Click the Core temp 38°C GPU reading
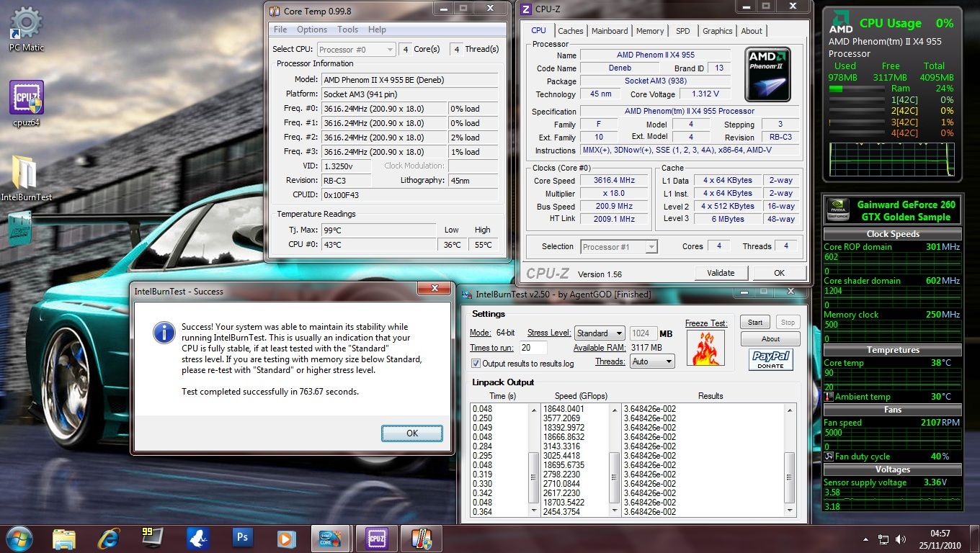This screenshot has height=553, width=980. [x=941, y=363]
